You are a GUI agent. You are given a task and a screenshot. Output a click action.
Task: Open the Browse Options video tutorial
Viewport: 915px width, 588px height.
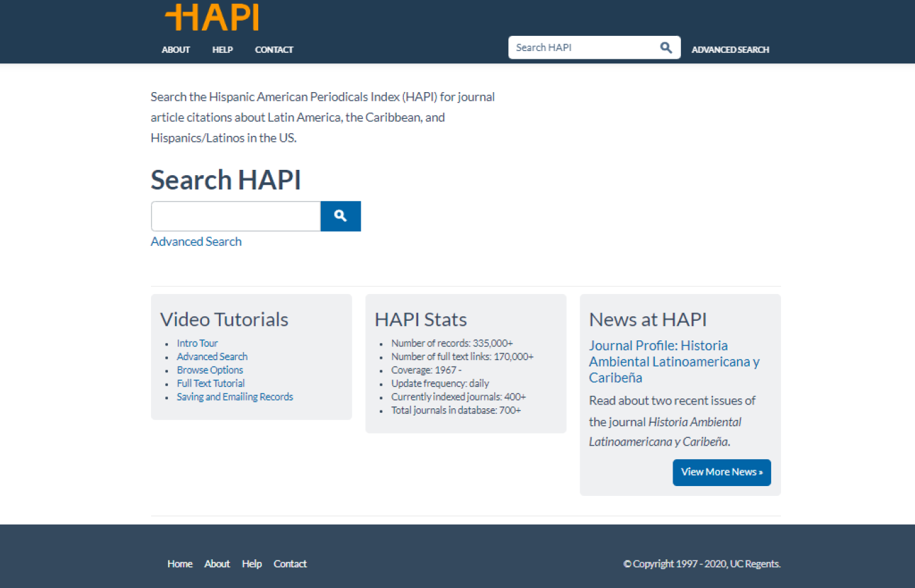click(210, 370)
